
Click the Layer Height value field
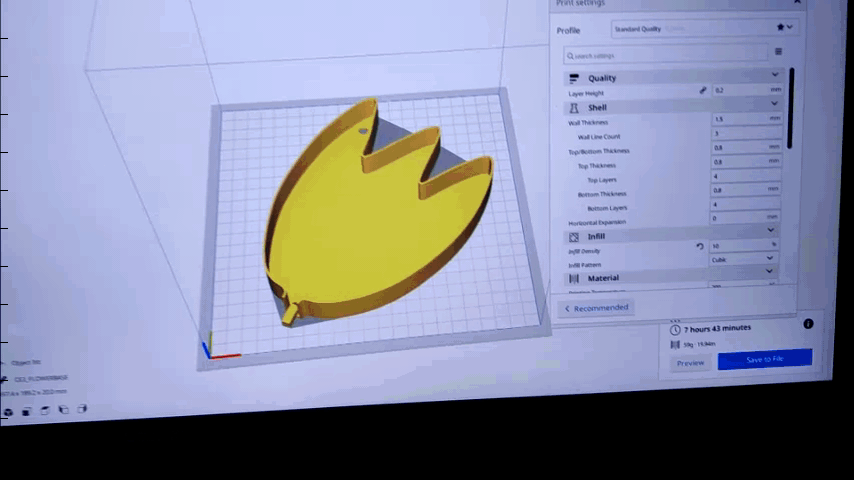tap(747, 90)
